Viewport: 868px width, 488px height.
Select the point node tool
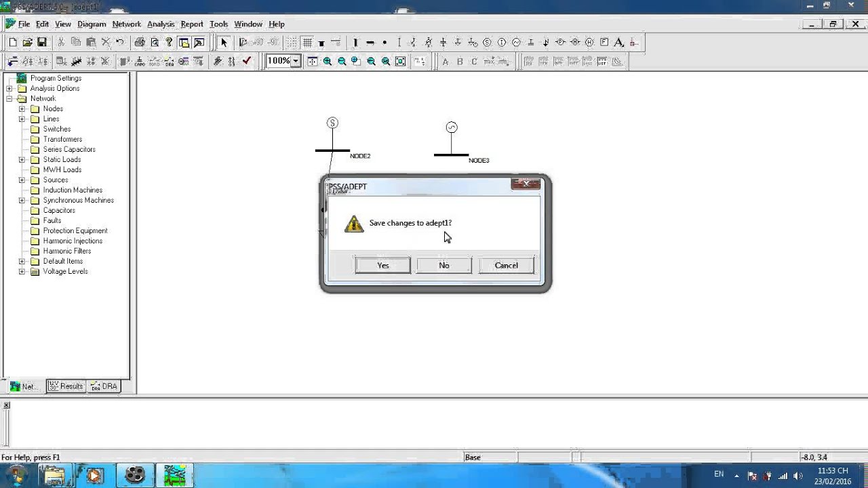[x=384, y=42]
